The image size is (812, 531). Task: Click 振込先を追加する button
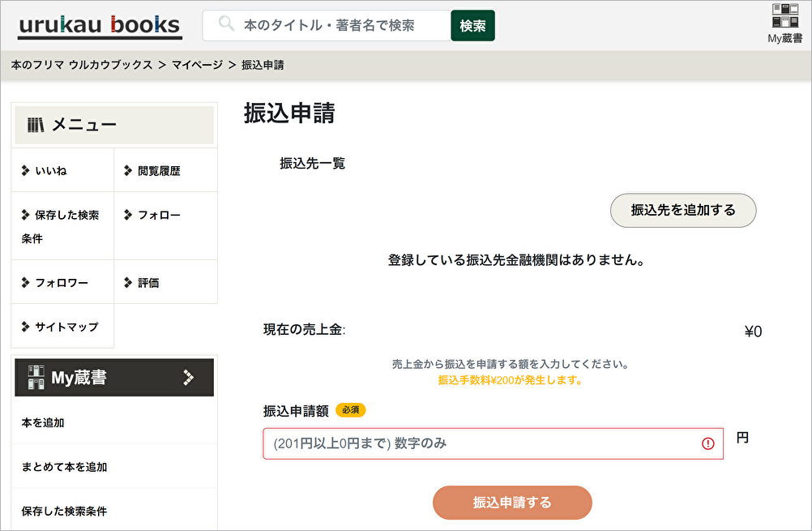click(682, 210)
